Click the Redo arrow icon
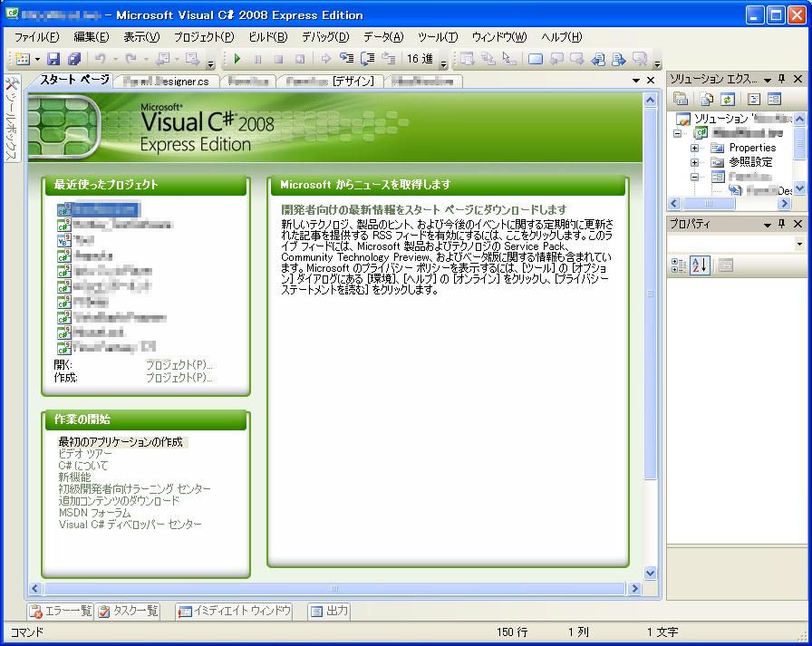The image size is (812, 646). 131,59
